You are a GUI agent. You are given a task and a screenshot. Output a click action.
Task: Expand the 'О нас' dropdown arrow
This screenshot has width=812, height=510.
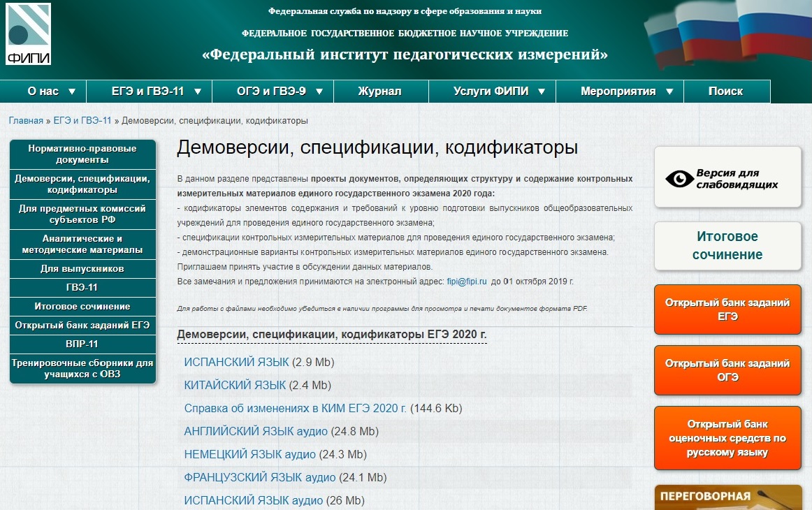click(x=72, y=92)
